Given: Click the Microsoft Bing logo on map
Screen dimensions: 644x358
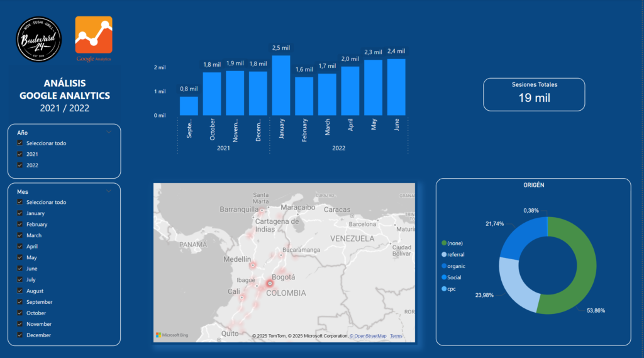Looking at the screenshot, I should click(172, 335).
